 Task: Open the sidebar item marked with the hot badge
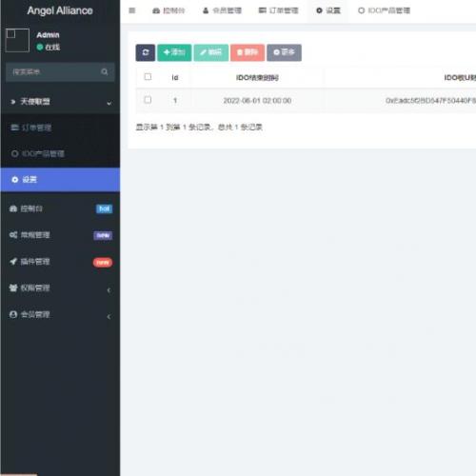[x=60, y=208]
